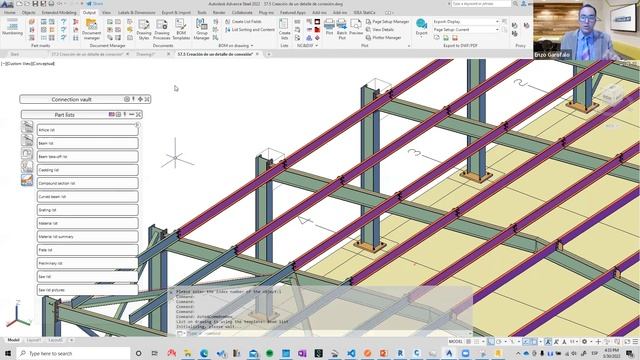Close the Part lists palette

[x=138, y=115]
